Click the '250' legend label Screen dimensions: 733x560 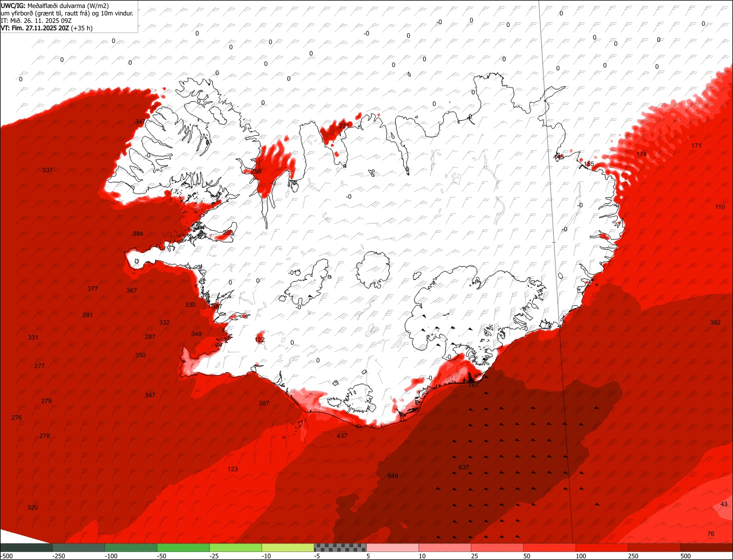click(x=633, y=556)
